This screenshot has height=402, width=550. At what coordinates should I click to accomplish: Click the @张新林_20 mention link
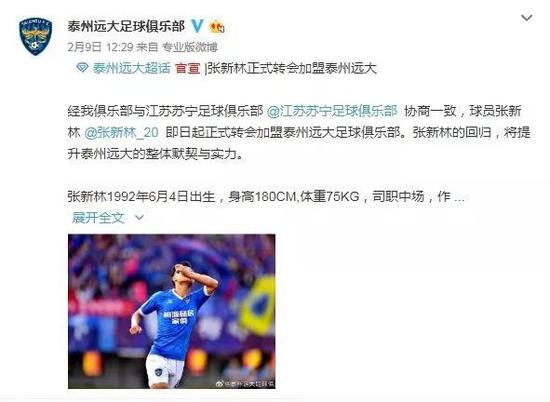[x=121, y=133]
